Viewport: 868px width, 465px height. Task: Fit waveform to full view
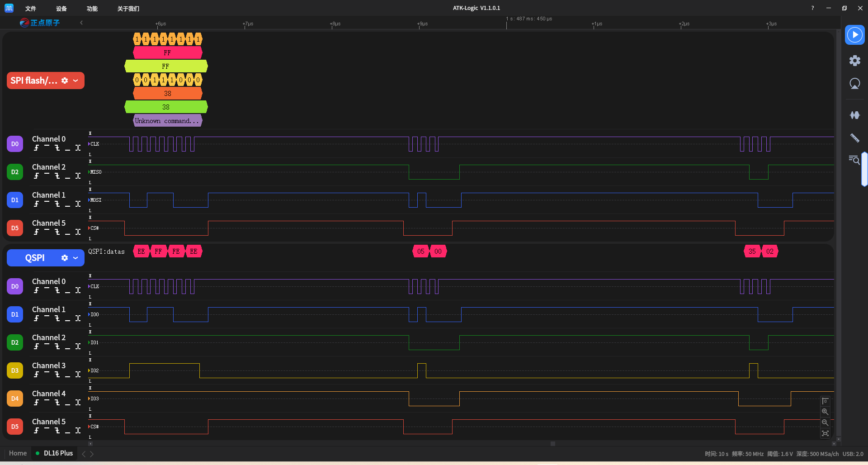point(825,433)
